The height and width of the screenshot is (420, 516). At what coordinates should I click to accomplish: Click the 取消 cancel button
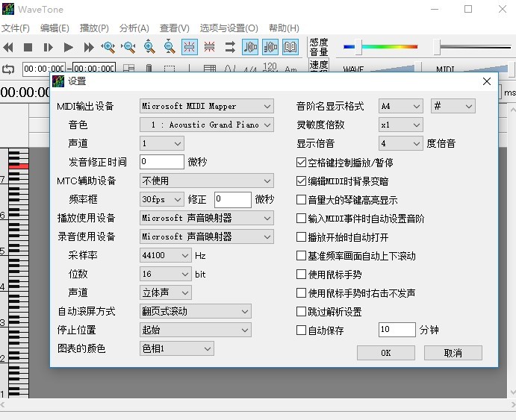point(453,353)
